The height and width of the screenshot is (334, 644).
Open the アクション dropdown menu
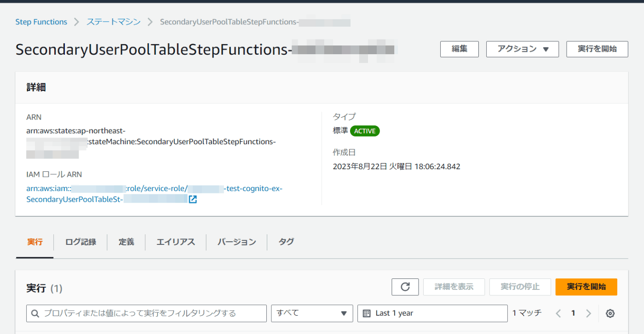pos(523,49)
